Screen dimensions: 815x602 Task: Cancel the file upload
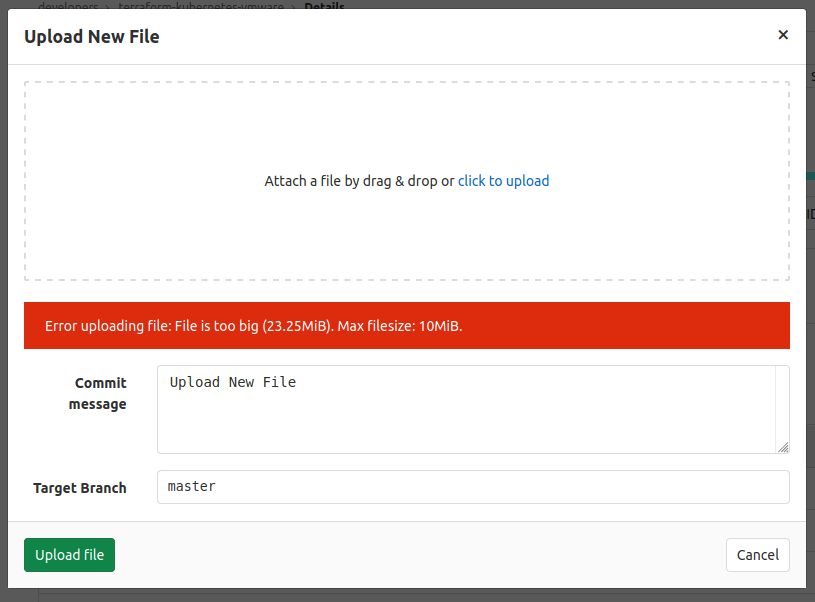pyautogui.click(x=757, y=555)
